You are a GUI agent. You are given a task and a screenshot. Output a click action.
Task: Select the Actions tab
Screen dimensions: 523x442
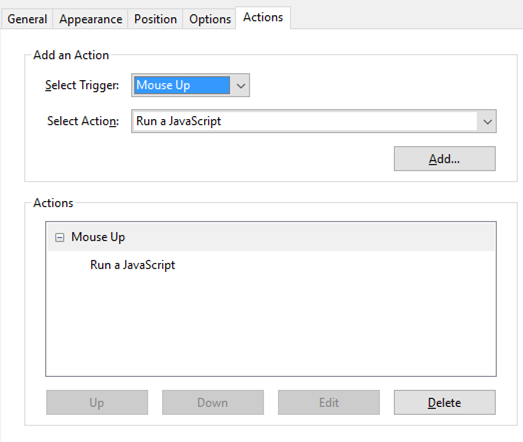pyautogui.click(x=263, y=17)
